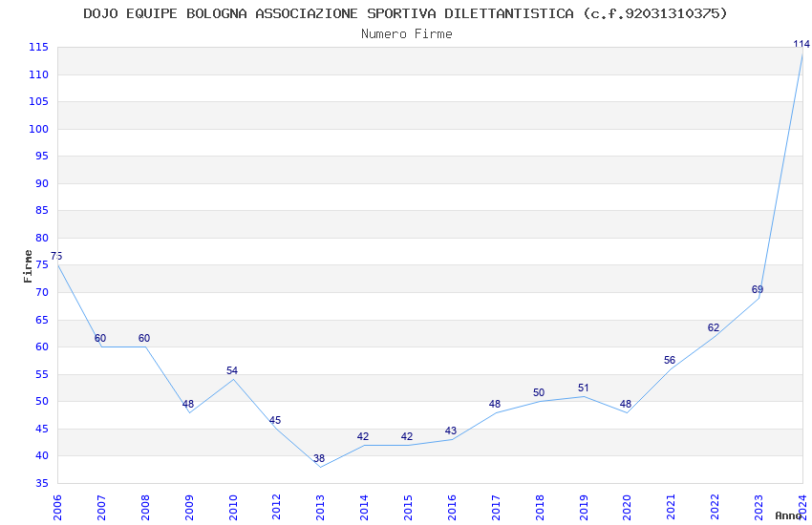Click the Anno x-axis title
Image resolution: width=812 pixels, height=525 pixels.
(788, 515)
